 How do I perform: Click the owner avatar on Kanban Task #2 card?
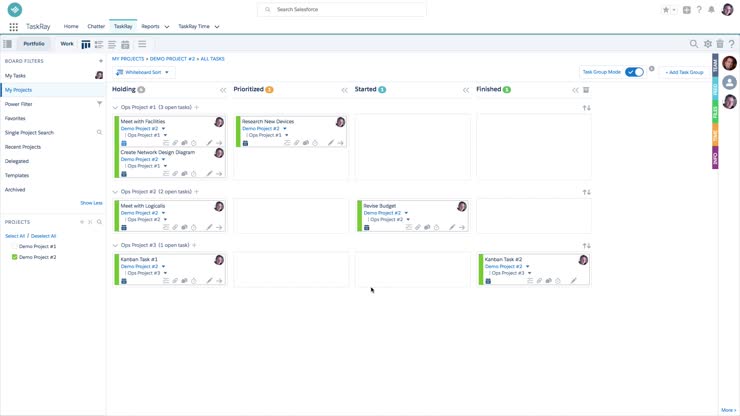(583, 260)
